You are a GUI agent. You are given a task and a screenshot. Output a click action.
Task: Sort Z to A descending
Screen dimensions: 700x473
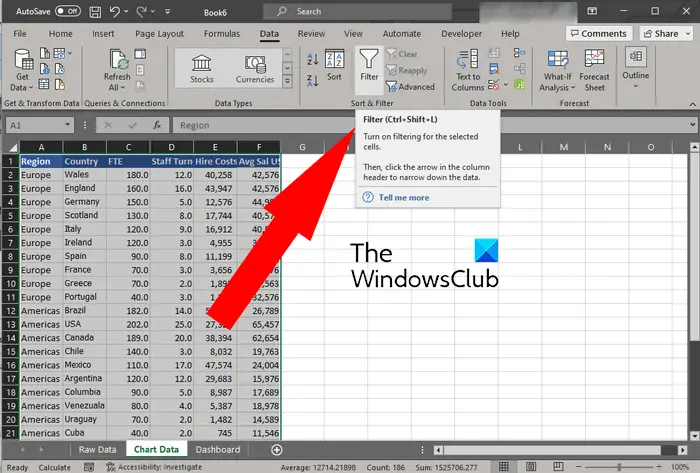(312, 81)
